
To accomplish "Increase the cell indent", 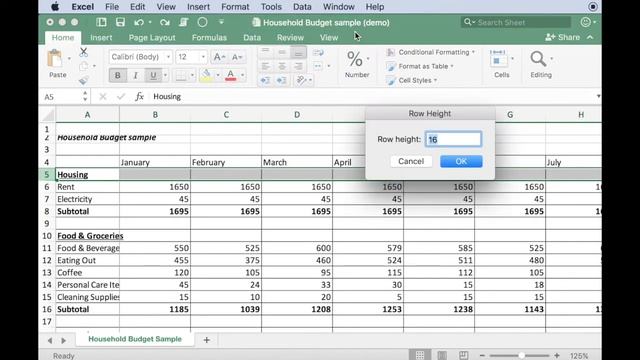I will click(282, 80).
